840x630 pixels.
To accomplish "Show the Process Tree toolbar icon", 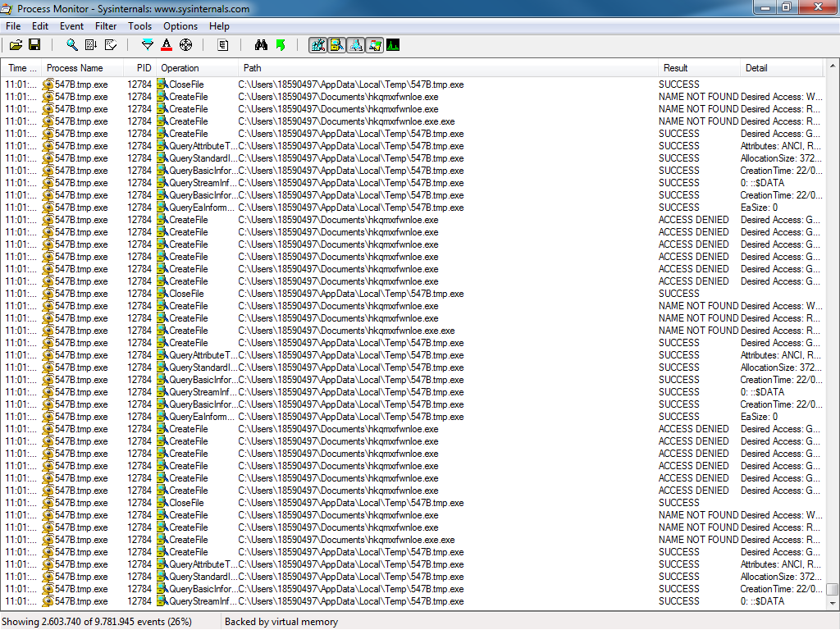I will click(223, 45).
